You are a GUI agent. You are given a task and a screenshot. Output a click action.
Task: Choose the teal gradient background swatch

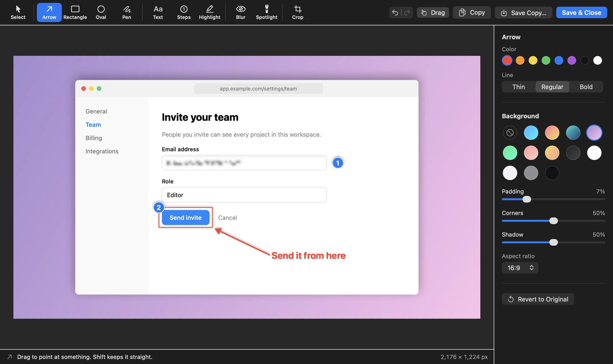pos(573,133)
